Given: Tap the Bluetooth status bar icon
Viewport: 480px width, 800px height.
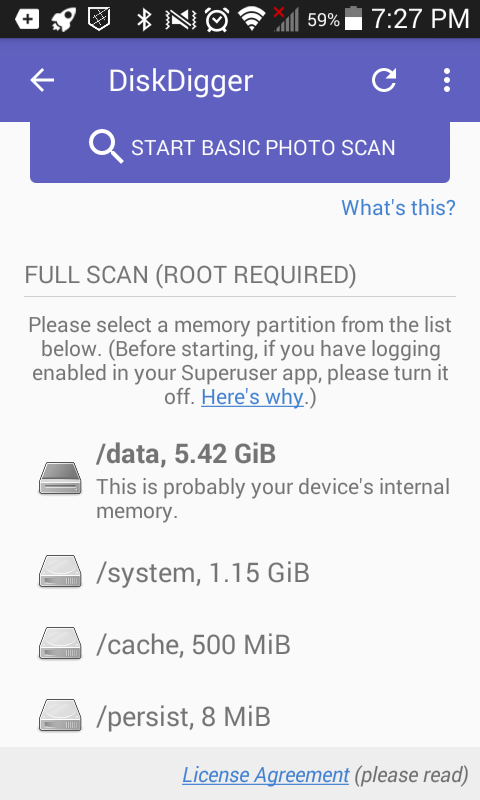Looking at the screenshot, I should tap(144, 19).
